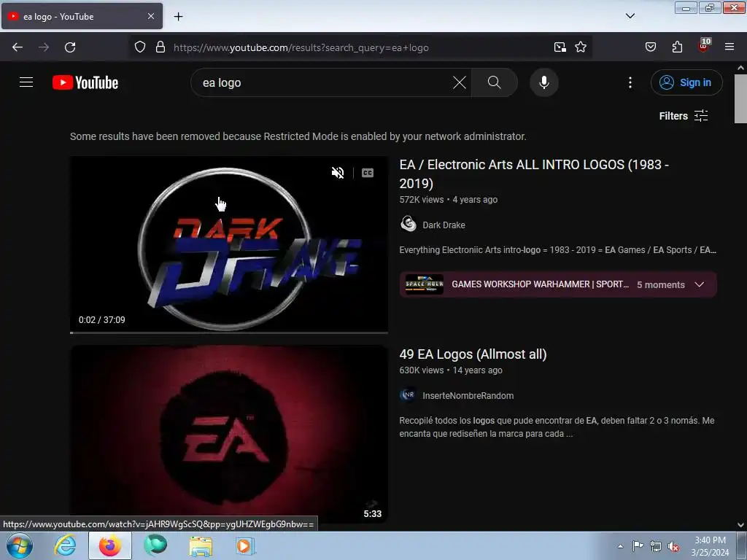Reload the current page

tap(70, 47)
